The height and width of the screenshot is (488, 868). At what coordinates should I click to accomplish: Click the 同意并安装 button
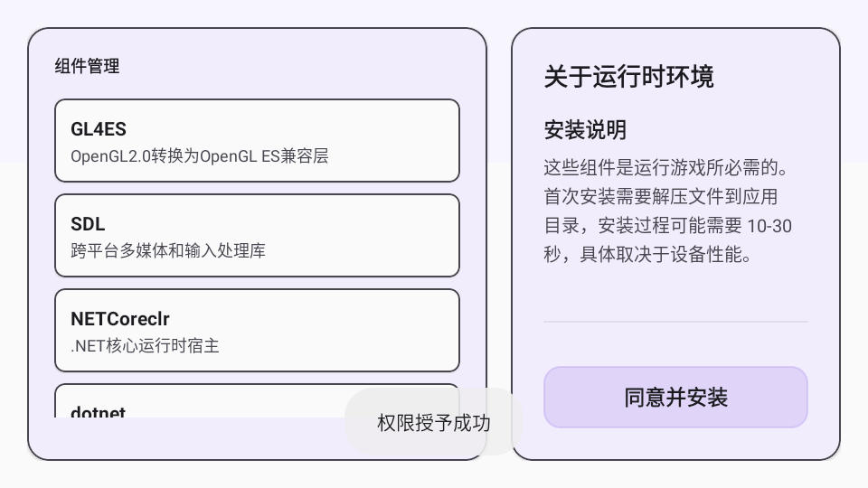pyautogui.click(x=675, y=397)
